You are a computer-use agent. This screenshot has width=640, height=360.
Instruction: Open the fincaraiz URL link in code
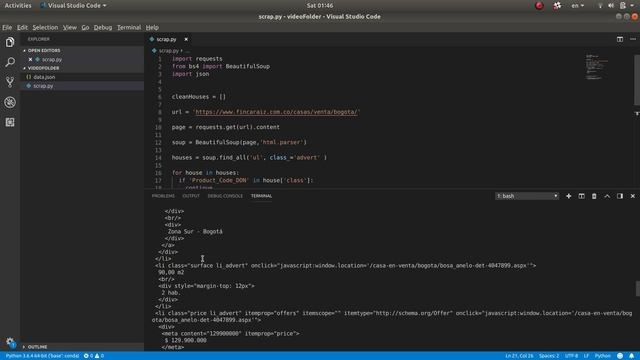tap(276, 112)
